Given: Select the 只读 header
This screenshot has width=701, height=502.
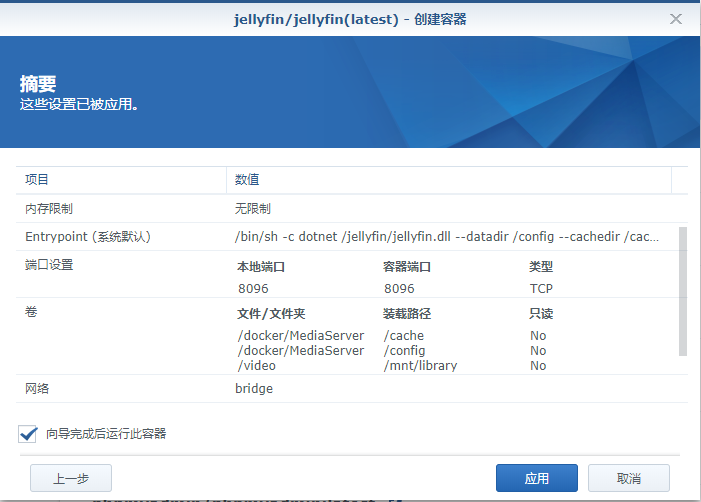Looking at the screenshot, I should 541,314.
